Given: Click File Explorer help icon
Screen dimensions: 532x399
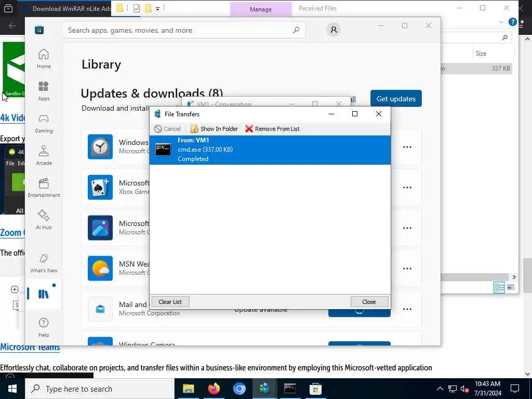Looking at the screenshot, I should coord(512,22).
